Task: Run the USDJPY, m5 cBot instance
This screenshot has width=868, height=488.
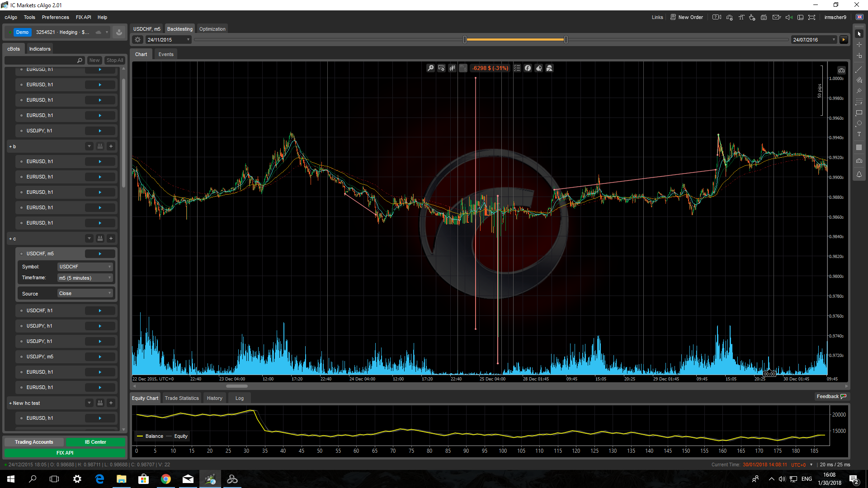Action: click(x=100, y=357)
